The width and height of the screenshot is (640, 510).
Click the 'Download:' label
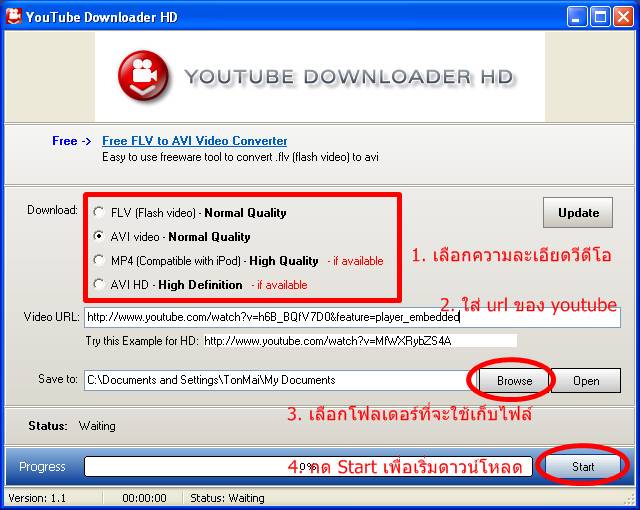52,210
